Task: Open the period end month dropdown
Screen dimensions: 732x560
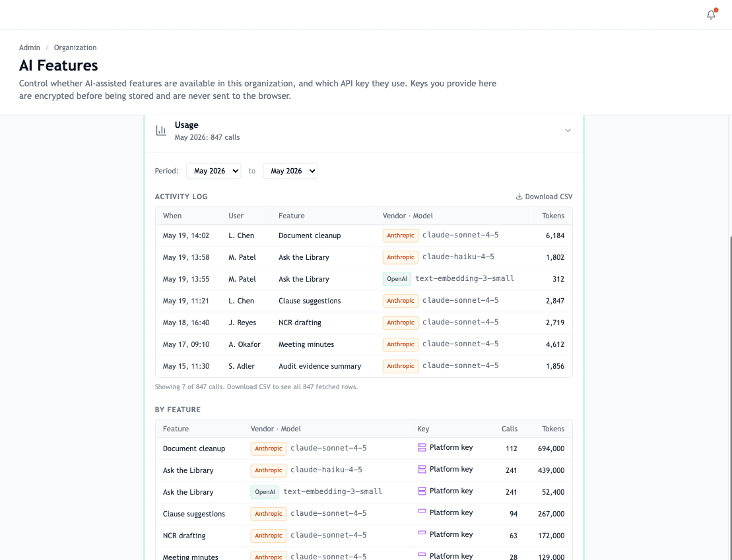Action: tap(290, 171)
